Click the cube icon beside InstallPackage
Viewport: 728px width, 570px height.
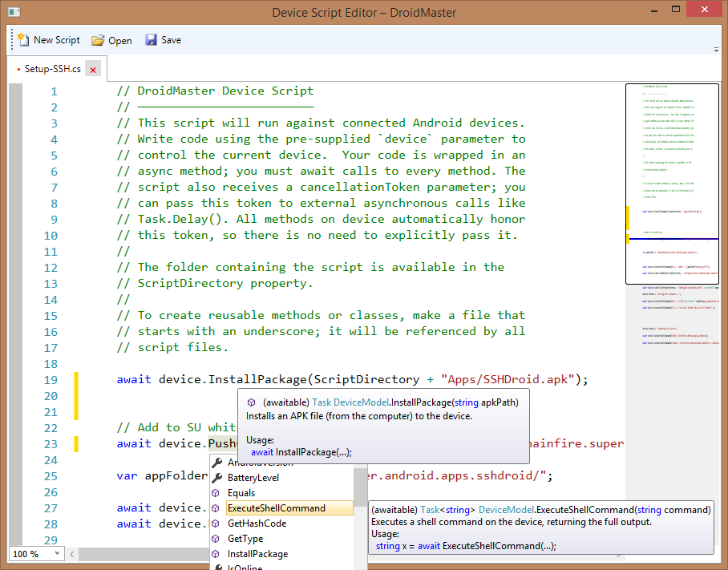point(216,554)
